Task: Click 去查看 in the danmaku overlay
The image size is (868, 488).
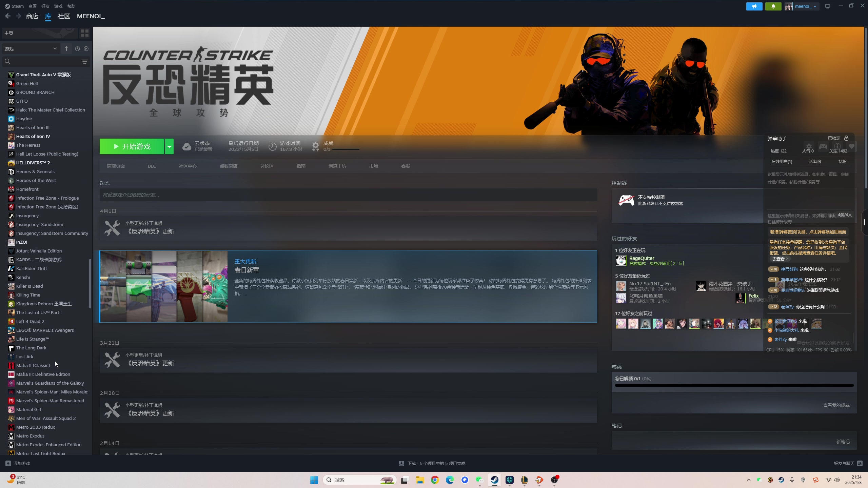Action: (x=779, y=259)
